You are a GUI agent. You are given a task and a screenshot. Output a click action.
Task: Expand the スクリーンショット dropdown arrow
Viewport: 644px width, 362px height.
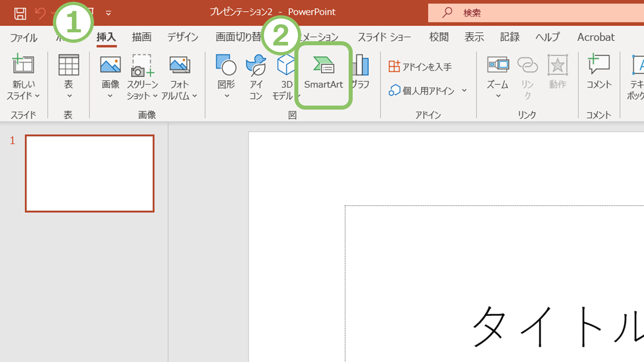[x=155, y=96]
